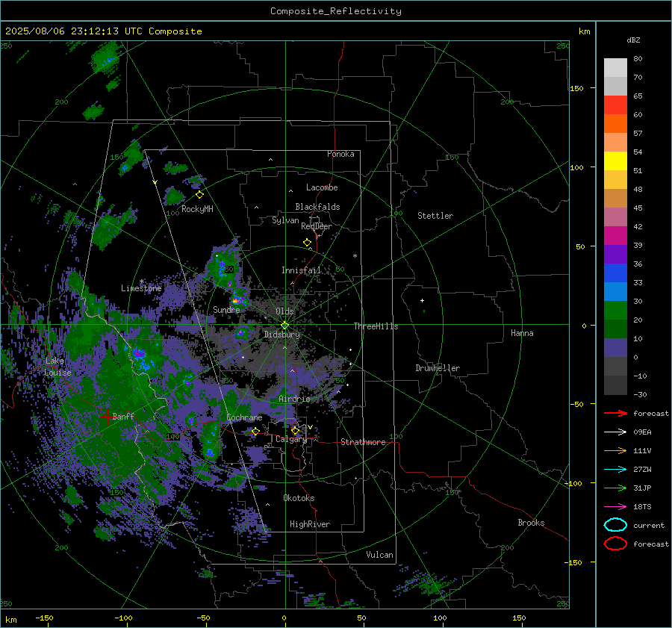Viewport: 672px width, 628px height.
Task: Click the magenta 18TS arrow icon
Action: [615, 506]
